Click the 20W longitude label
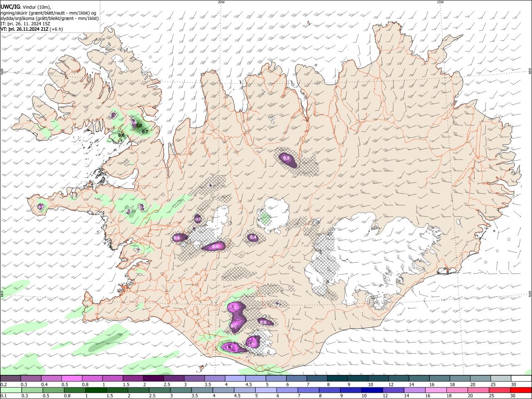 (221, 2)
